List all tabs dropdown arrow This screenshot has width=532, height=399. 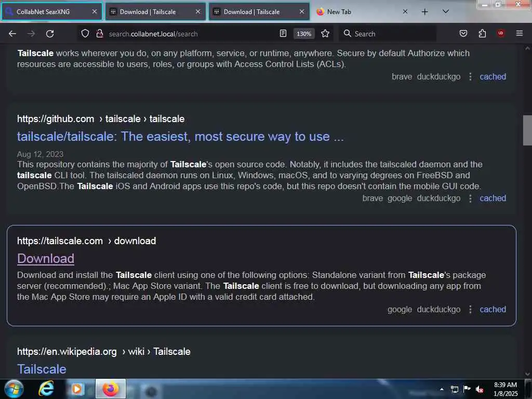[x=445, y=12]
